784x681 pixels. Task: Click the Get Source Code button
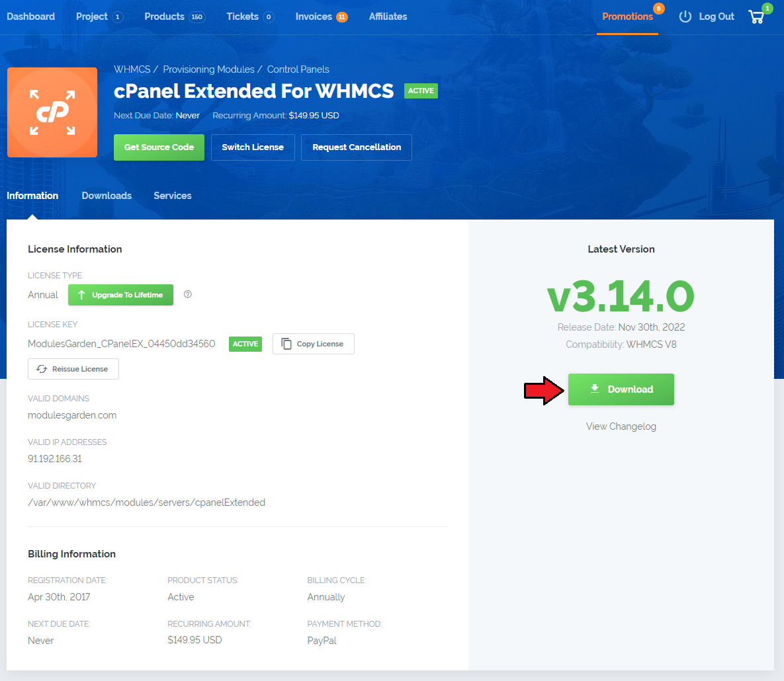[x=159, y=147]
